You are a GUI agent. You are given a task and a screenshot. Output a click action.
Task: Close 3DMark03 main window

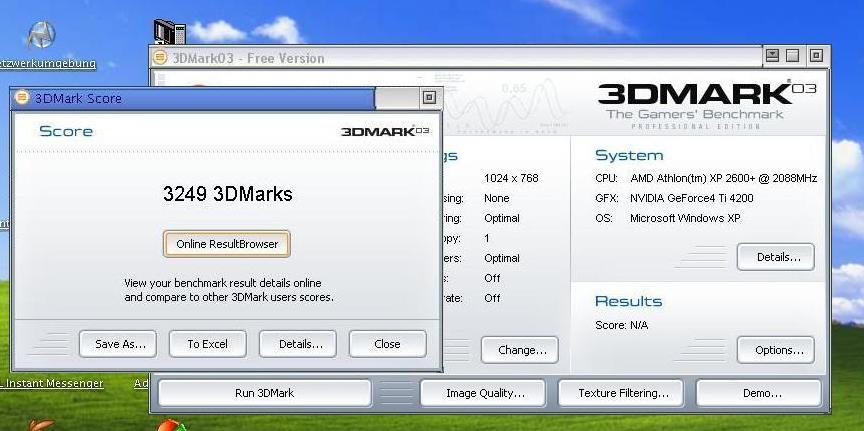pos(816,56)
